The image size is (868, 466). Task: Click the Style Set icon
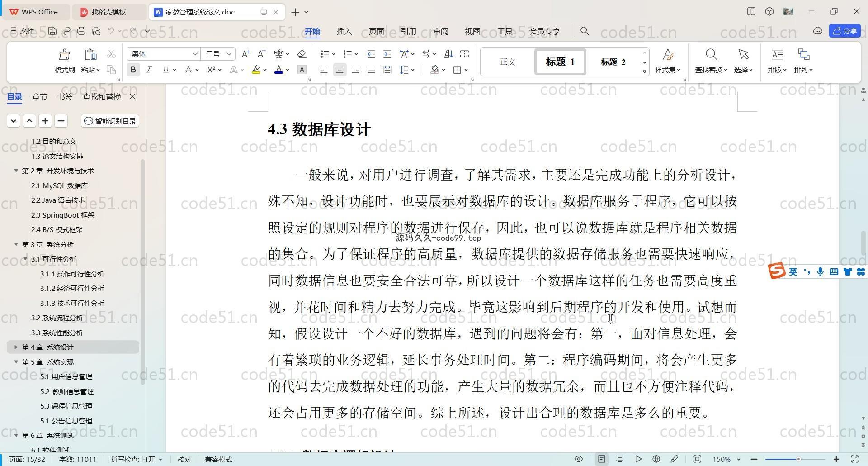point(668,55)
